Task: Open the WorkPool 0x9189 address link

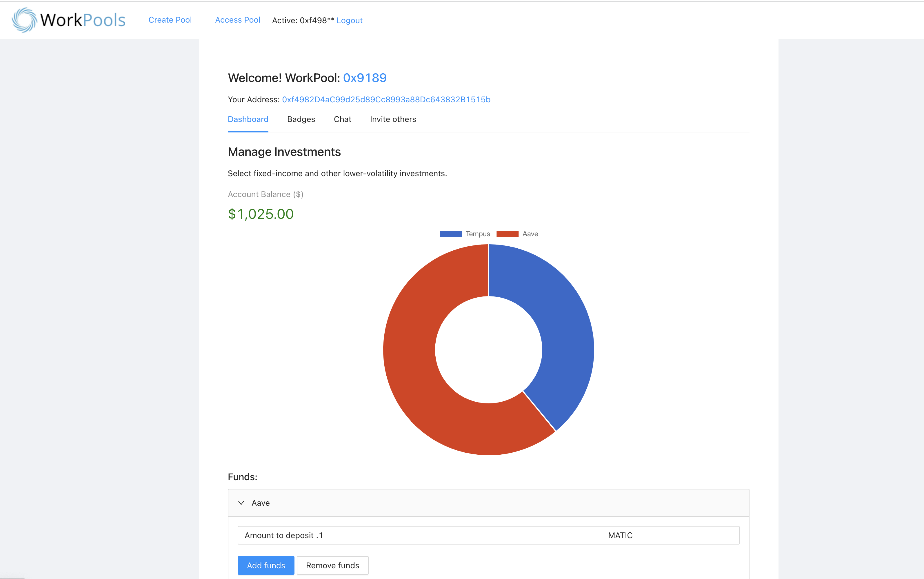Action: (365, 78)
